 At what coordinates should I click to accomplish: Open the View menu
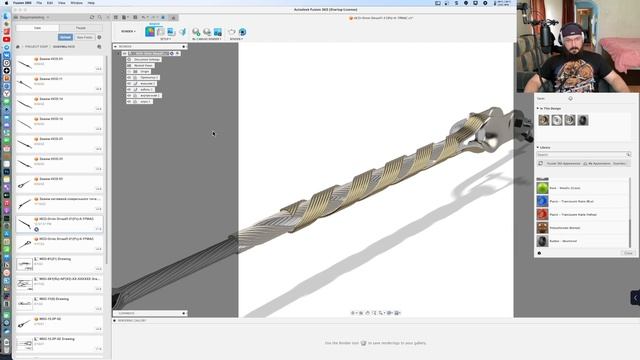[x=62, y=3]
